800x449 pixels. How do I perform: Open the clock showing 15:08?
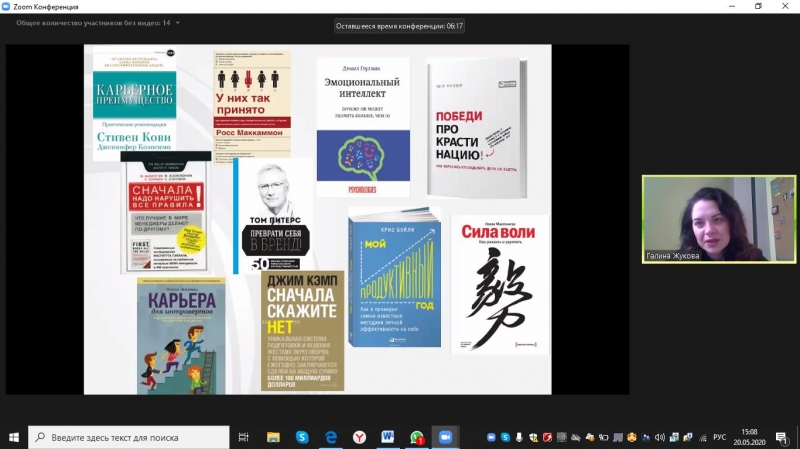pos(749,437)
